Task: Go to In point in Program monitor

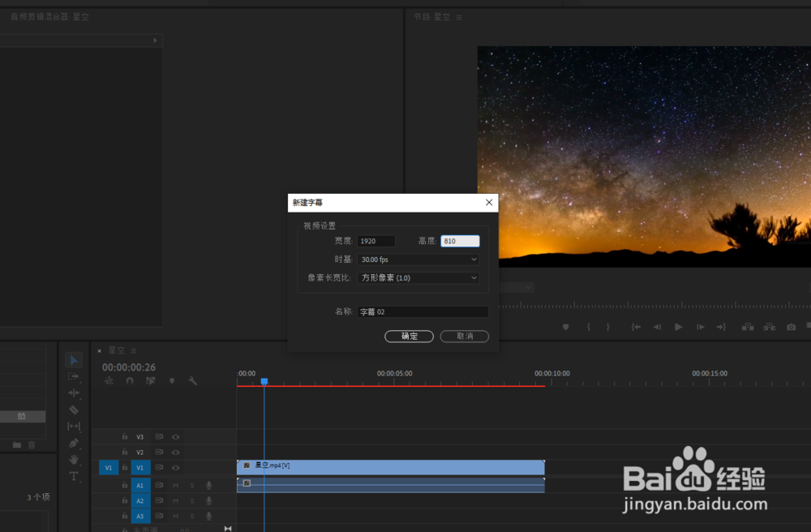Action: [636, 328]
